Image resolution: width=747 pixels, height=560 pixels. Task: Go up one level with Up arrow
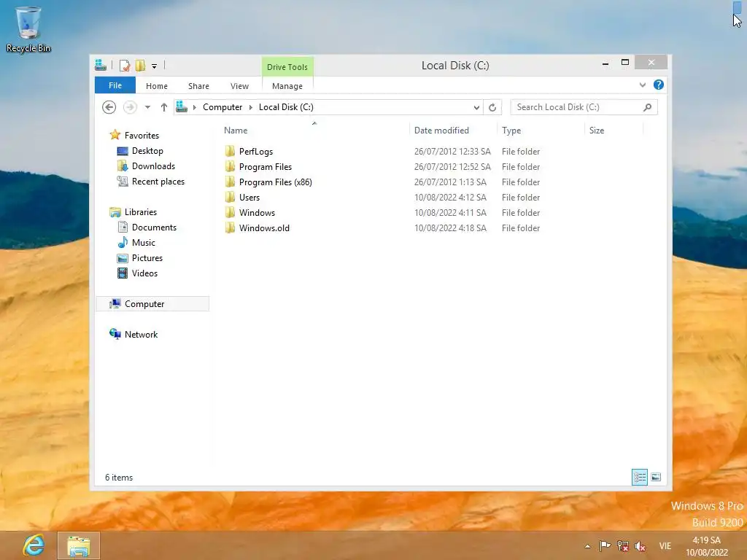tap(164, 107)
